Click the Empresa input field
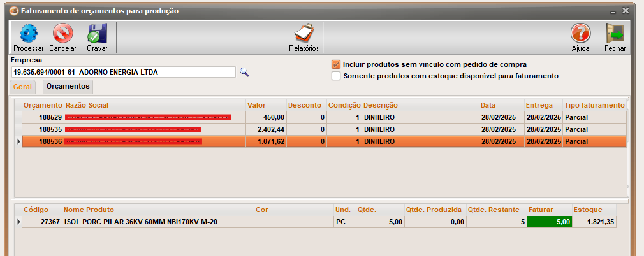644x256 pixels. pos(122,72)
